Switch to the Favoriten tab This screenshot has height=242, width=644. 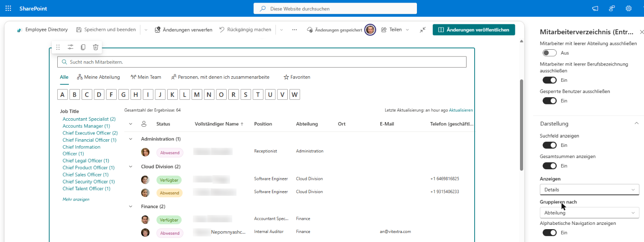(297, 77)
